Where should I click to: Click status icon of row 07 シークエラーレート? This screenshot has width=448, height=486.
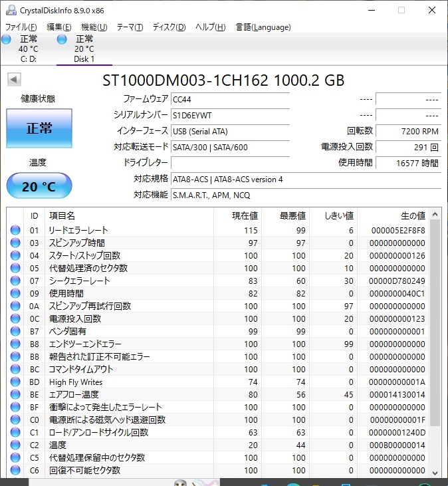15,281
